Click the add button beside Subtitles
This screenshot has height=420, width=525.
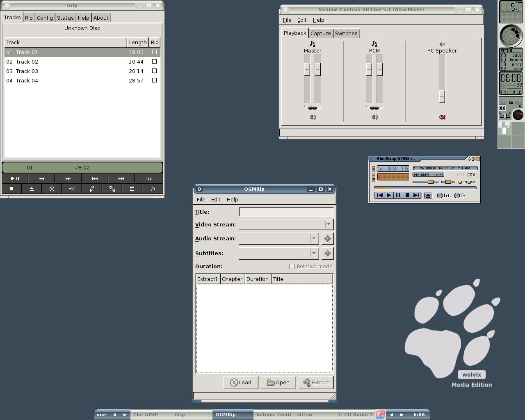click(x=327, y=253)
